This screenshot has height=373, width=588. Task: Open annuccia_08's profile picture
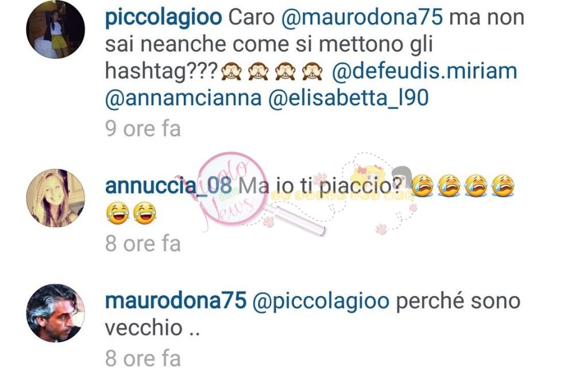point(56,198)
